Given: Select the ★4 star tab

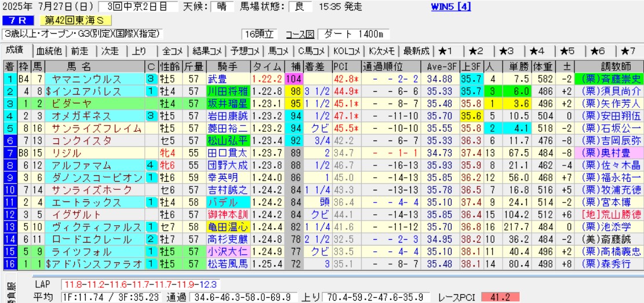Looking at the screenshot, I should tap(537, 50).
